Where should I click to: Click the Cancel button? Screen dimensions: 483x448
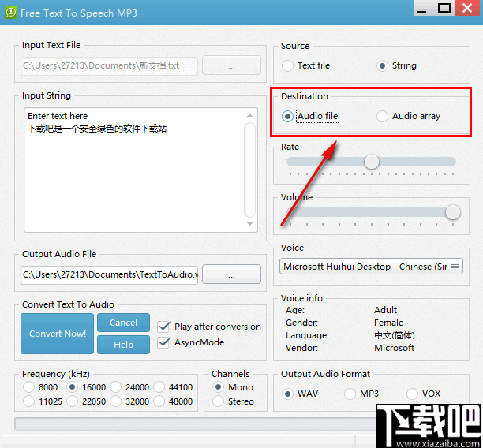pyautogui.click(x=124, y=323)
